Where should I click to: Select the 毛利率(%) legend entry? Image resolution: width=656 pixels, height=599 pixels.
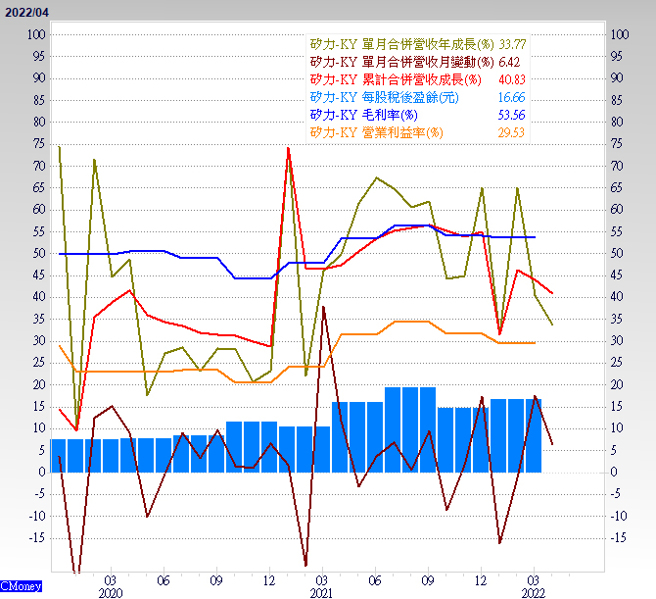[x=360, y=115]
